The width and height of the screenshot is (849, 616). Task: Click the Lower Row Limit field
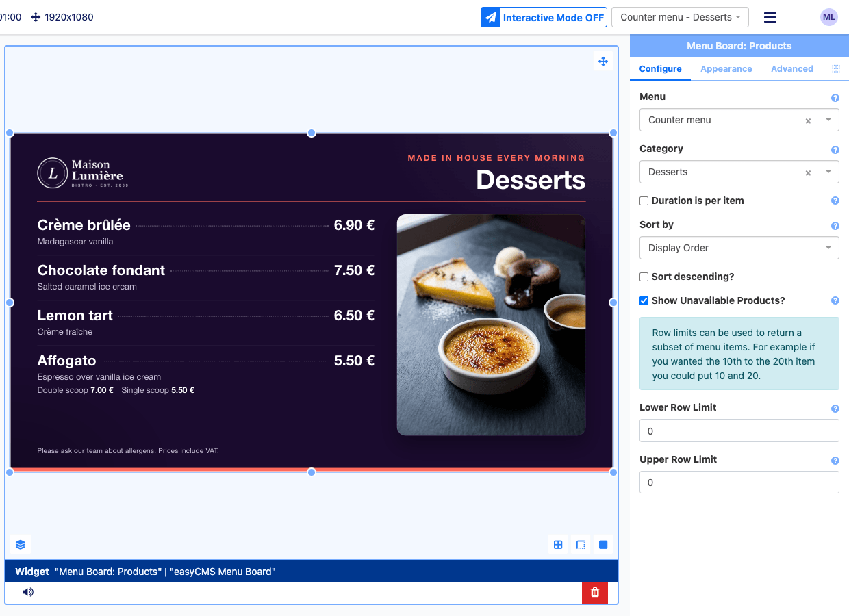tap(739, 431)
